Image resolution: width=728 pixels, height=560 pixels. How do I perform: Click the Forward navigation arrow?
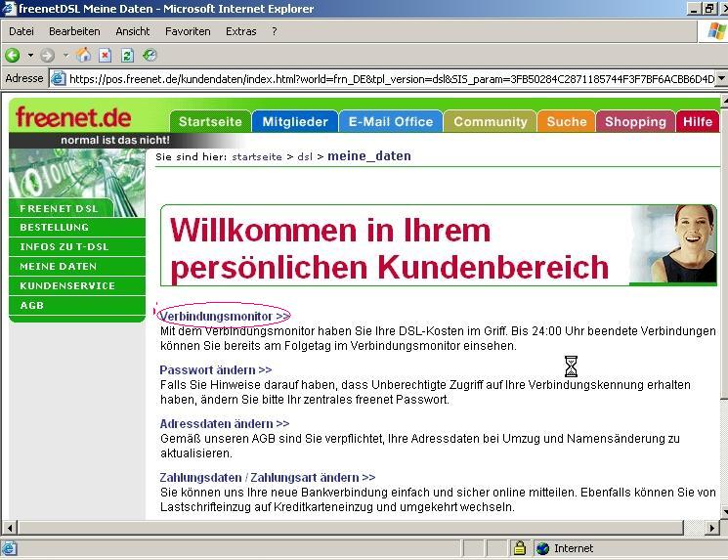pyautogui.click(x=46, y=56)
